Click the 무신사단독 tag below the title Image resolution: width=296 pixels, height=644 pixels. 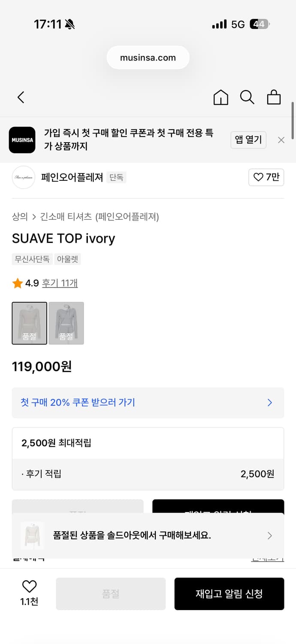click(x=32, y=259)
